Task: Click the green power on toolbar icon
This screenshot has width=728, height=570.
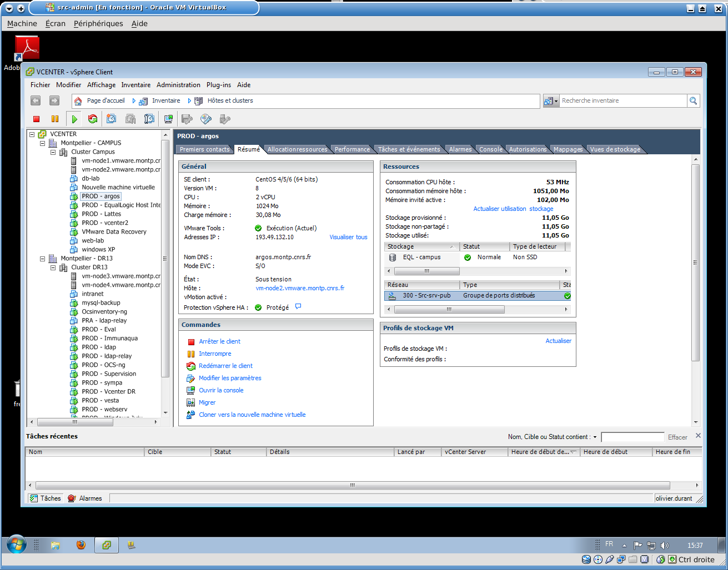Action: [x=74, y=119]
